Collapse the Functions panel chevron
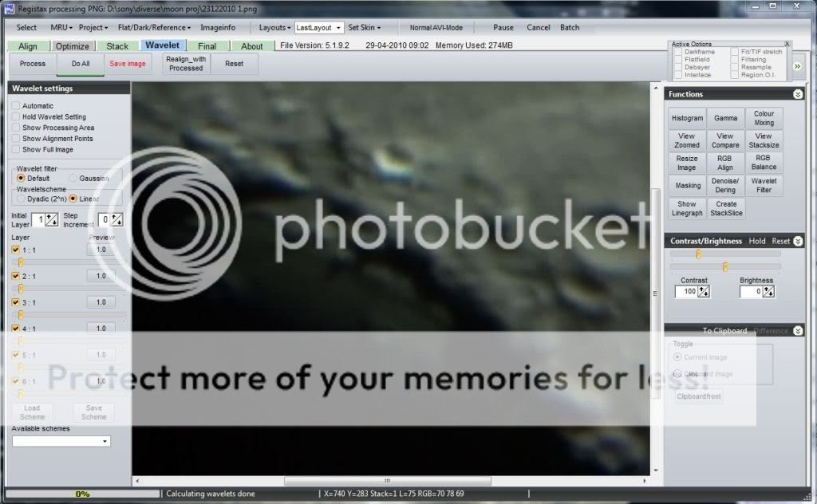Screen dimensions: 817x504 [798, 94]
